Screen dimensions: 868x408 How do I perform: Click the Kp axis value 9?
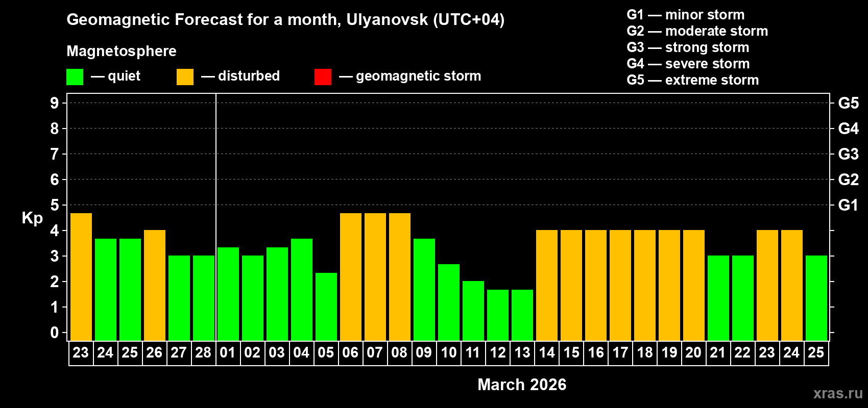pyautogui.click(x=55, y=103)
